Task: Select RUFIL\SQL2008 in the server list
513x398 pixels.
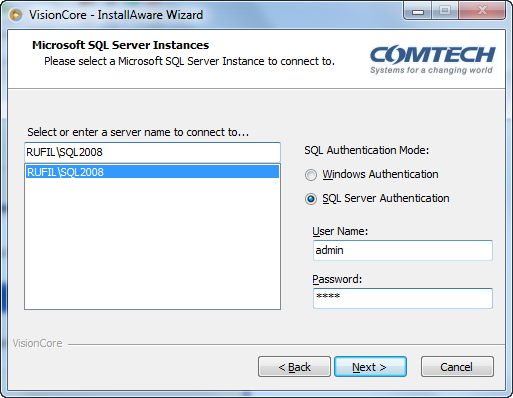Action: click(x=152, y=172)
